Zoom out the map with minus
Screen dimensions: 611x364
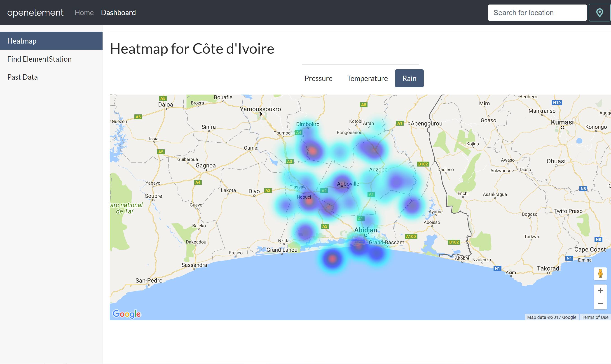point(600,304)
